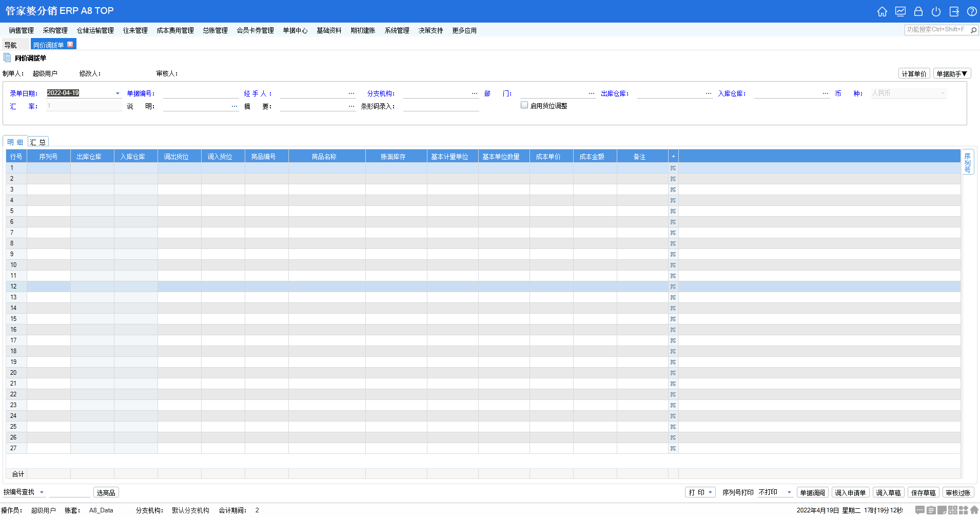The image size is (980, 517).
Task: Open 经手人 lookup ellipsis button
Action: click(x=351, y=93)
